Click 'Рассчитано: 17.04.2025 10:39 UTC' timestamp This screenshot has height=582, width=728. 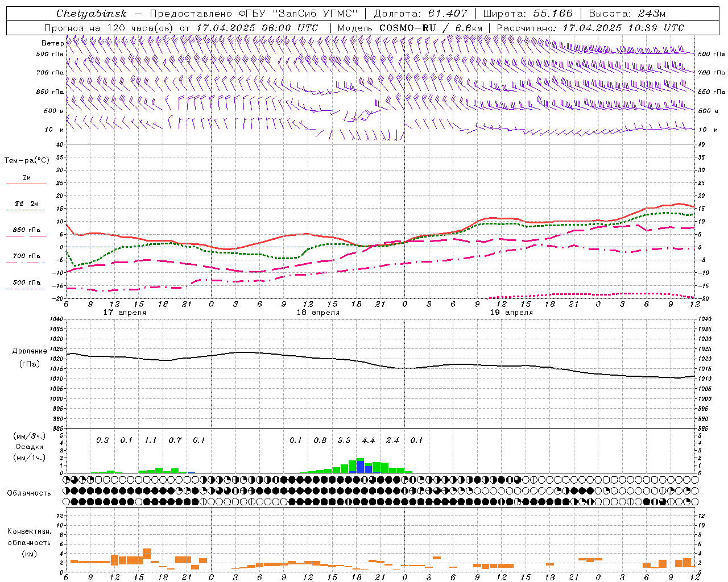pos(590,28)
